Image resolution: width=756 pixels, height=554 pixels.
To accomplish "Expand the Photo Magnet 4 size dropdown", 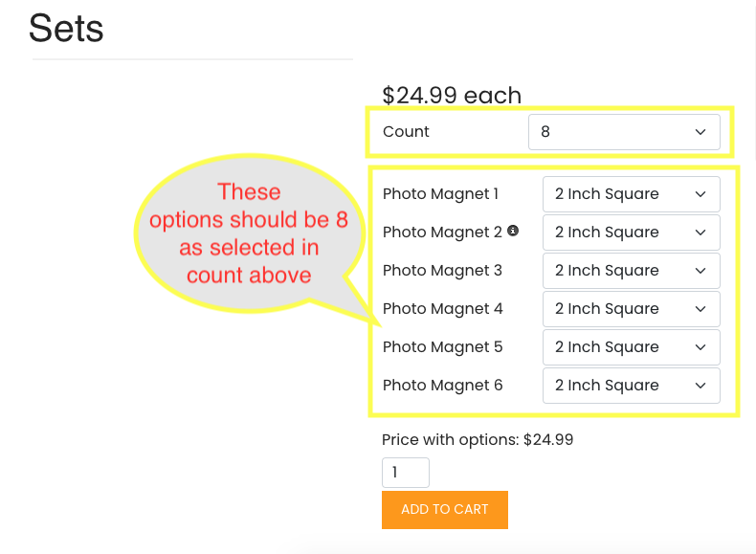I will click(x=632, y=309).
